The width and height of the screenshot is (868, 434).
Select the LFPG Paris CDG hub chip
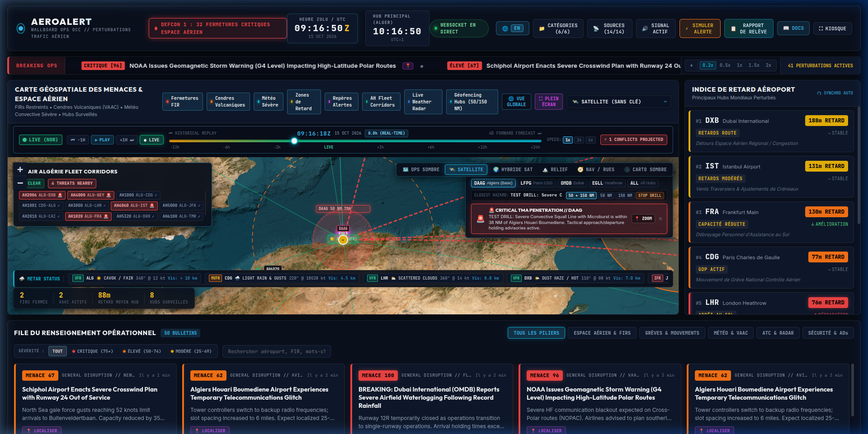pos(536,183)
